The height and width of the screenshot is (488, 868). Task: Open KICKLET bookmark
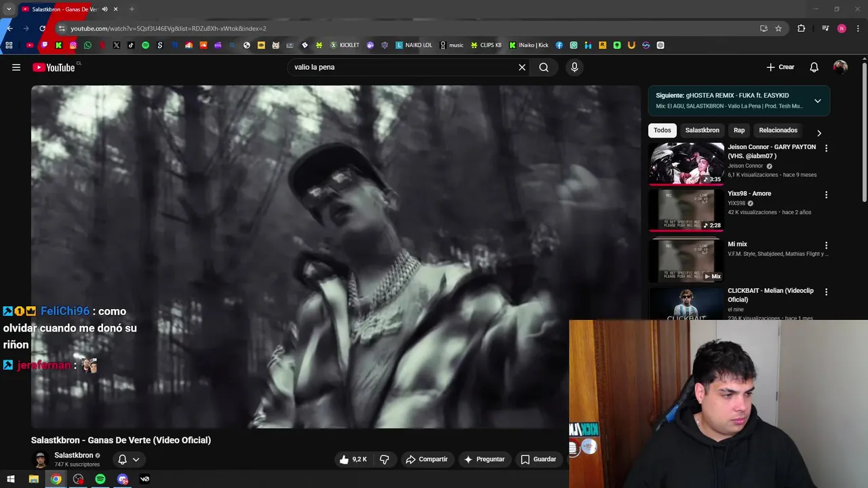344,45
